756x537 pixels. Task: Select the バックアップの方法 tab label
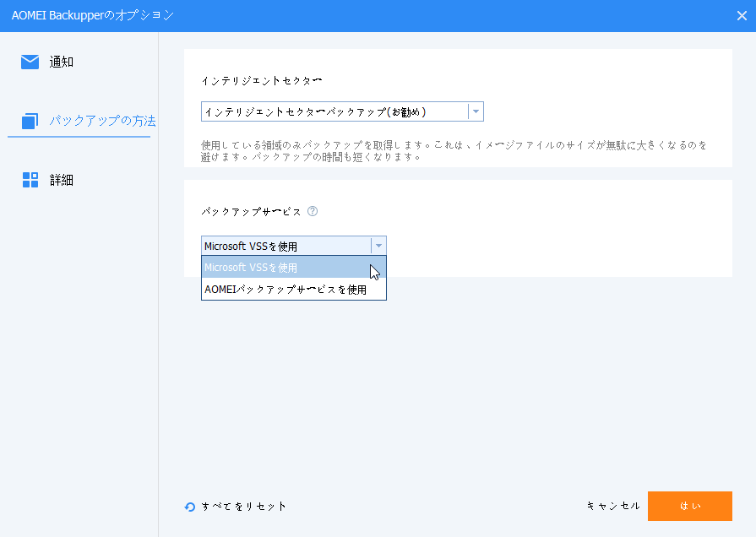click(x=102, y=121)
